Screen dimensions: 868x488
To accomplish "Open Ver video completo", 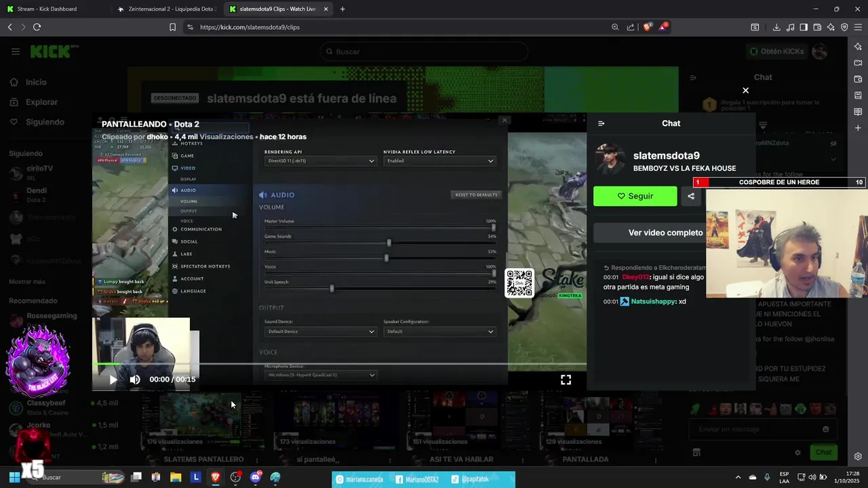I will (x=665, y=232).
